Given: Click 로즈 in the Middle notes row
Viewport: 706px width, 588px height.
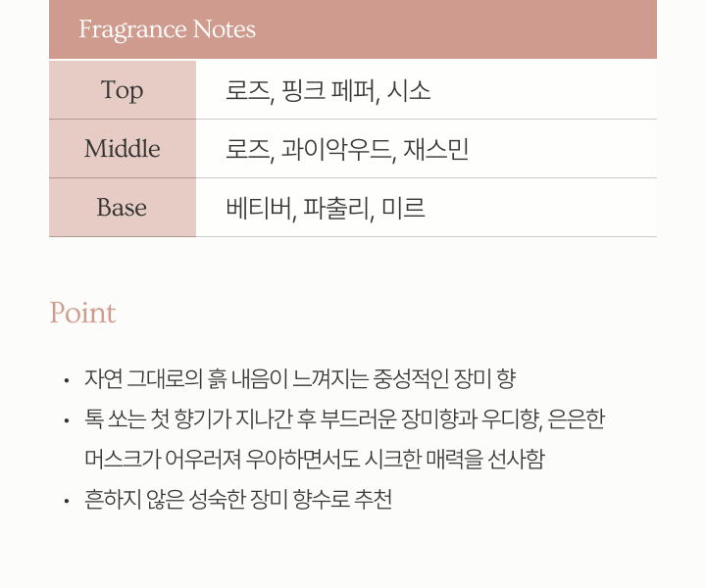Looking at the screenshot, I should 247,150.
